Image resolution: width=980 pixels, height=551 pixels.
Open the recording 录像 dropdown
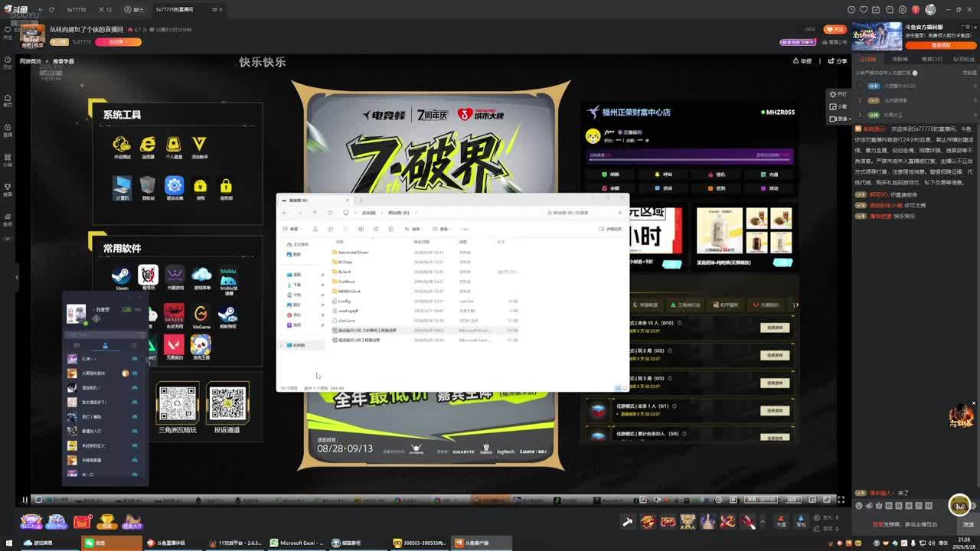(x=841, y=119)
